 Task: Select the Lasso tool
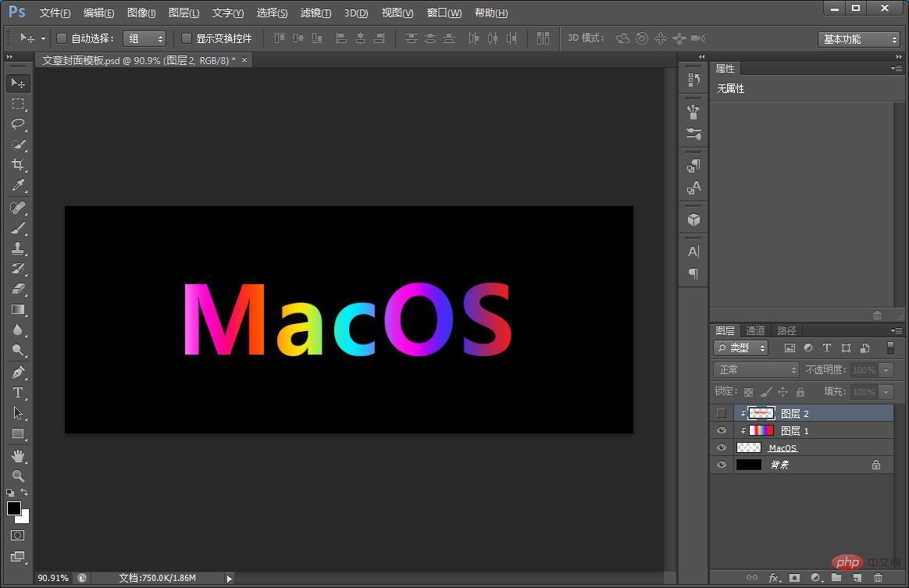(18, 124)
